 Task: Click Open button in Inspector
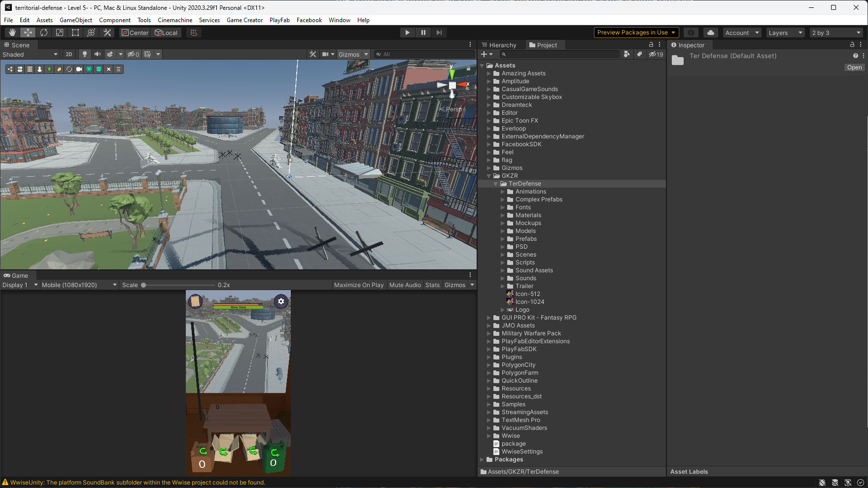pyautogui.click(x=854, y=67)
